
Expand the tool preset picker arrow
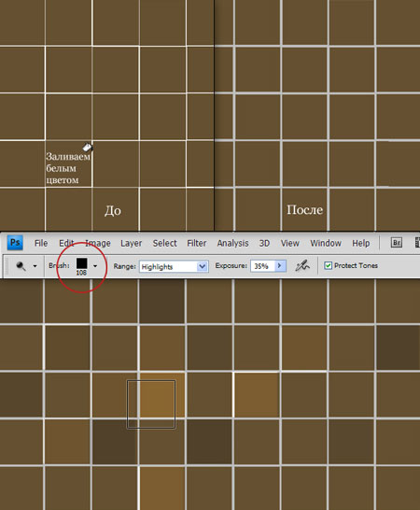pos(35,266)
